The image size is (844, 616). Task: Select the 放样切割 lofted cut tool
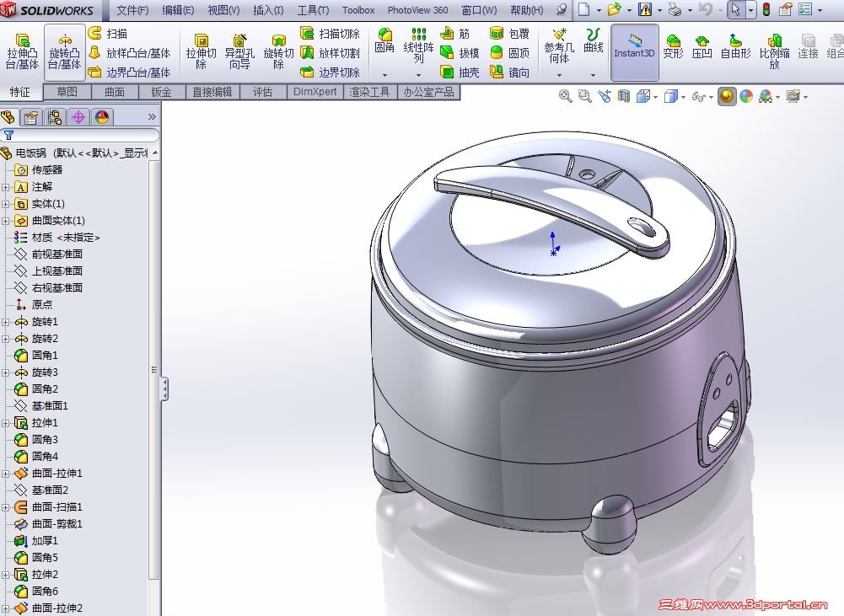pyautogui.click(x=330, y=53)
